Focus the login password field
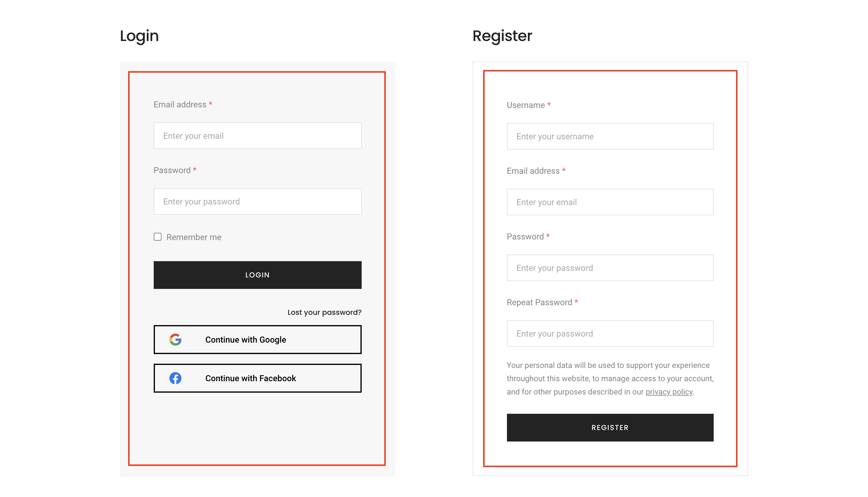The height and width of the screenshot is (497, 868). coord(257,201)
